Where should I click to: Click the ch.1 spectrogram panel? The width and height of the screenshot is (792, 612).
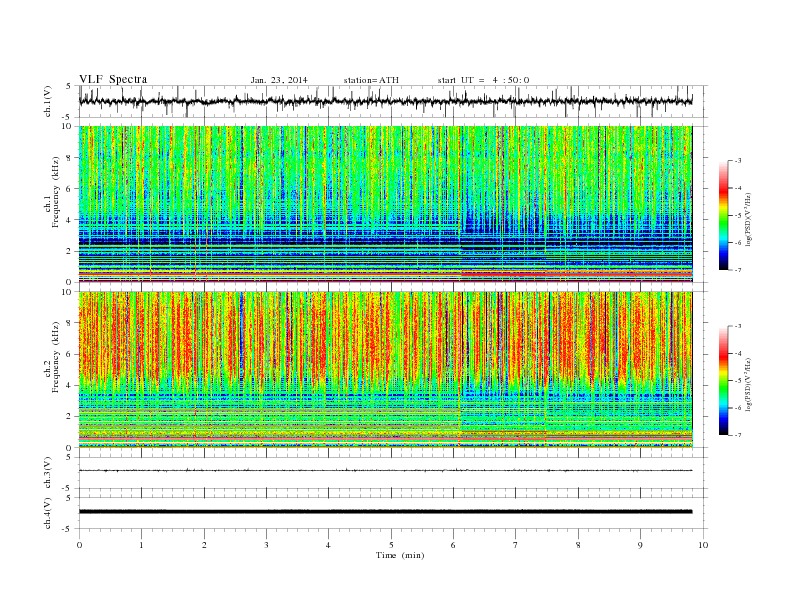[385, 204]
